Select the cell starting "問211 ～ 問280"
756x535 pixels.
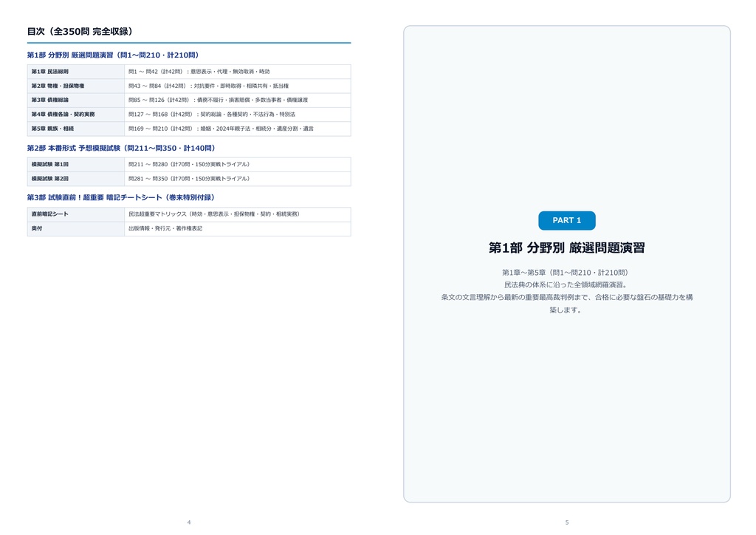coord(237,165)
